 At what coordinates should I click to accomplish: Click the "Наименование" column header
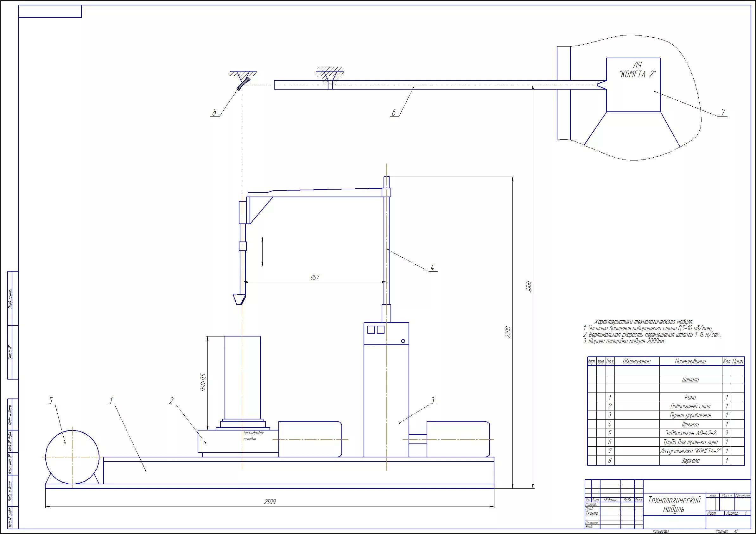pyautogui.click(x=690, y=361)
